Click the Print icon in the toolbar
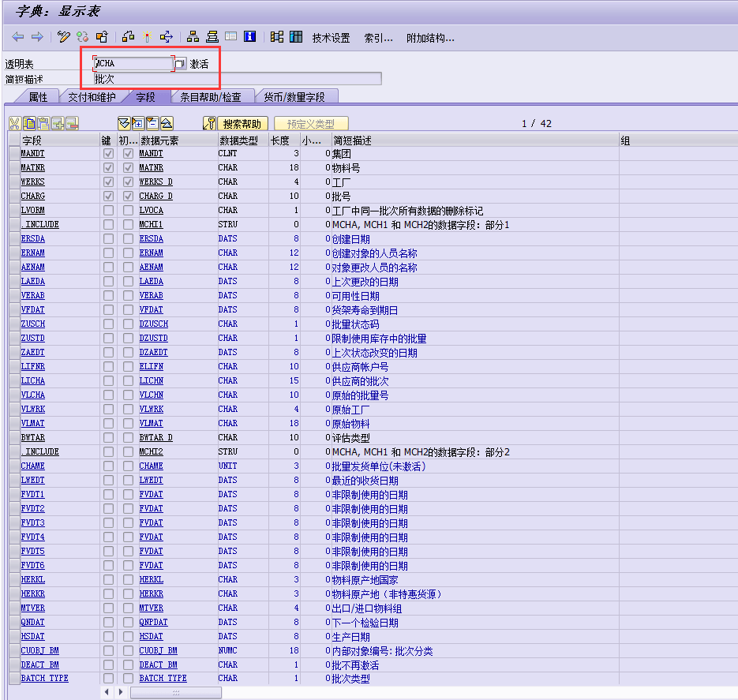The width and height of the screenshot is (738, 700). point(211,36)
